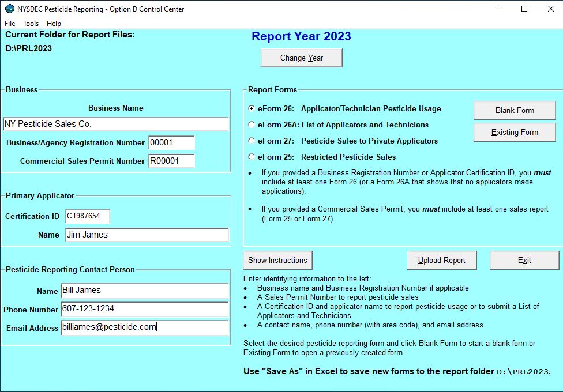This screenshot has height=392, width=563.
Task: Select eForm 26 Applicator/Technician Pesticide Usage
Action: pyautogui.click(x=252, y=108)
